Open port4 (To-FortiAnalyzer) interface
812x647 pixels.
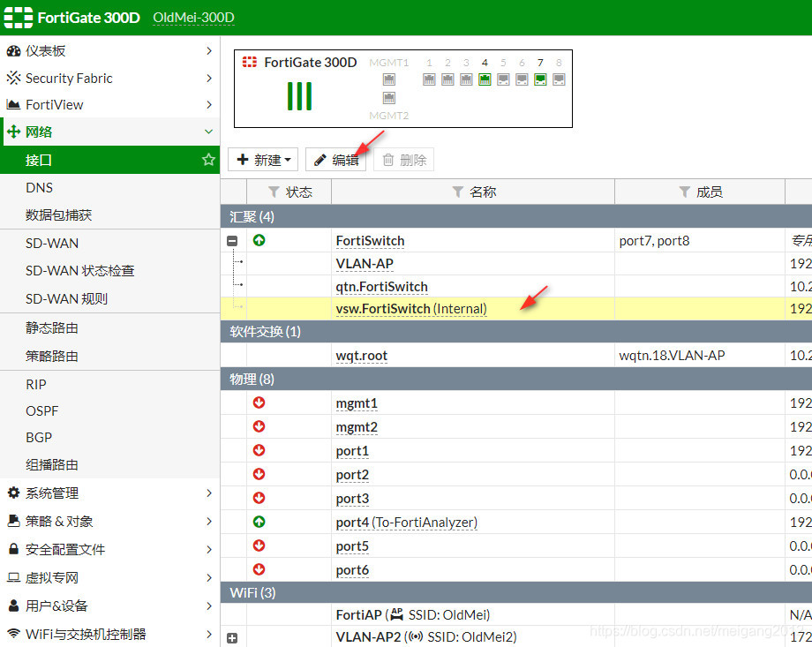(x=407, y=523)
